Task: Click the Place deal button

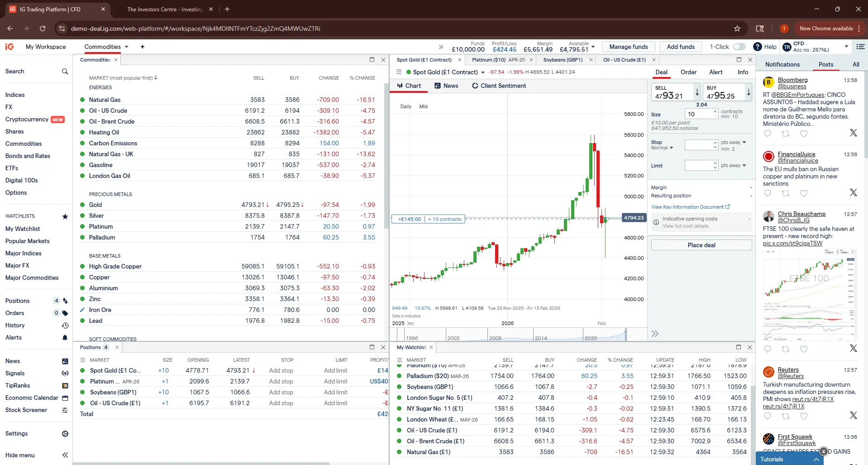Action: click(x=701, y=245)
